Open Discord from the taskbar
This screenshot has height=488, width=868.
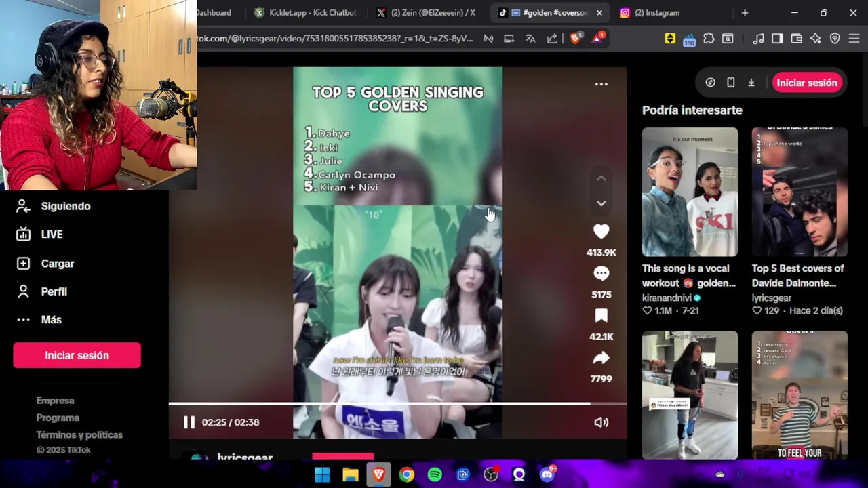(x=547, y=474)
